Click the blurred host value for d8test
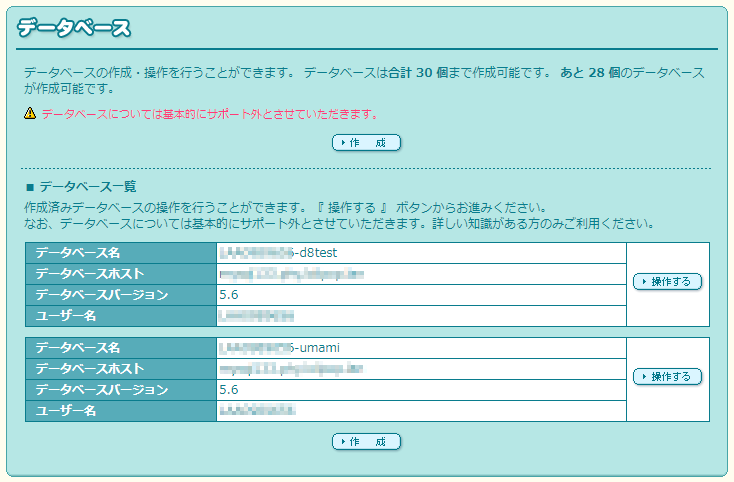This screenshot has width=734, height=482. click(x=292, y=274)
